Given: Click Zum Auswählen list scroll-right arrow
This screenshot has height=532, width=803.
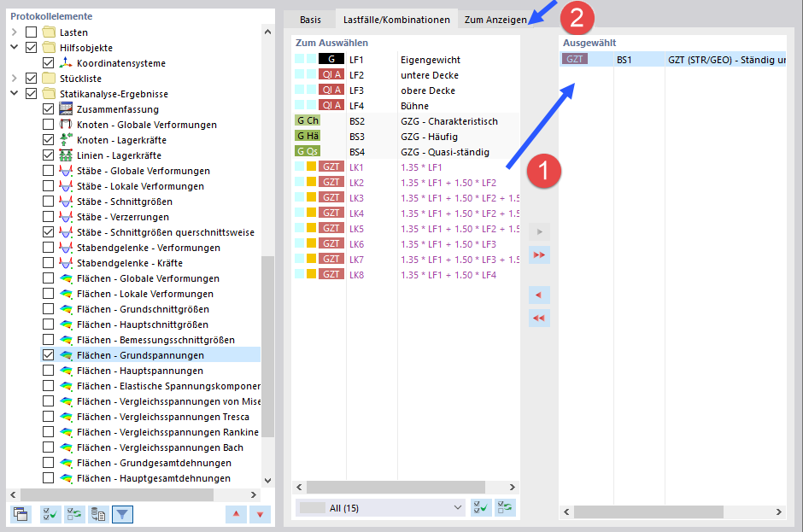Looking at the screenshot, I should point(512,487).
